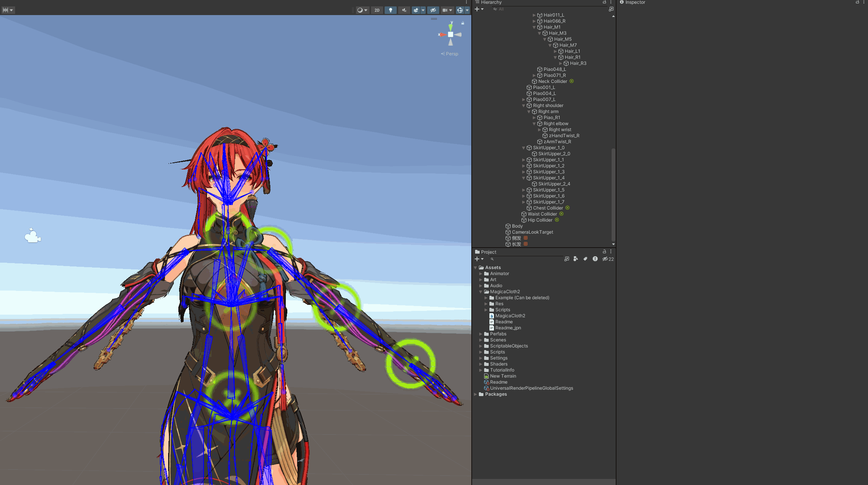Toggle hidden packages visibility showing 22
This screenshot has height=485, width=868.
[608, 259]
